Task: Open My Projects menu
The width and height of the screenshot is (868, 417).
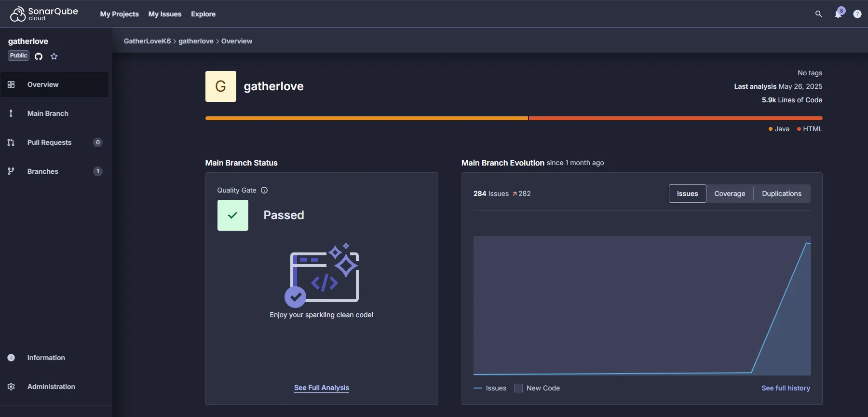Action: [120, 14]
